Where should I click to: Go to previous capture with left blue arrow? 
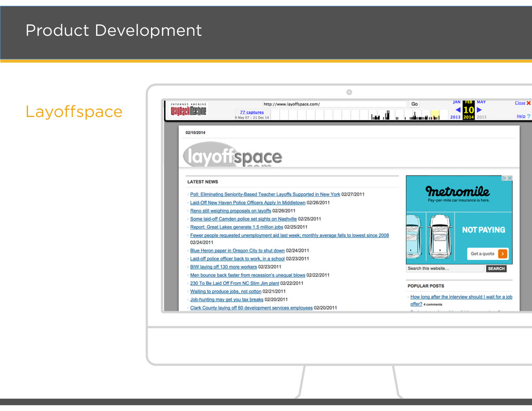pyautogui.click(x=458, y=110)
